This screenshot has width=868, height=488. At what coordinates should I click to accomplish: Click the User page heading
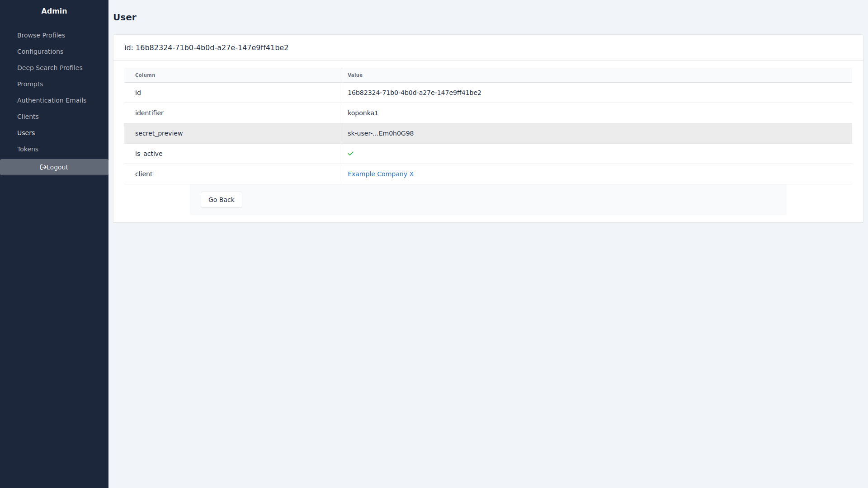[x=125, y=17]
